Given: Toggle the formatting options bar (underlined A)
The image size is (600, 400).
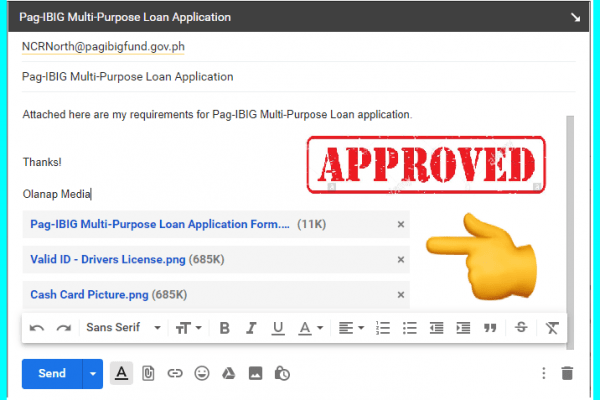Looking at the screenshot, I should 121,373.
